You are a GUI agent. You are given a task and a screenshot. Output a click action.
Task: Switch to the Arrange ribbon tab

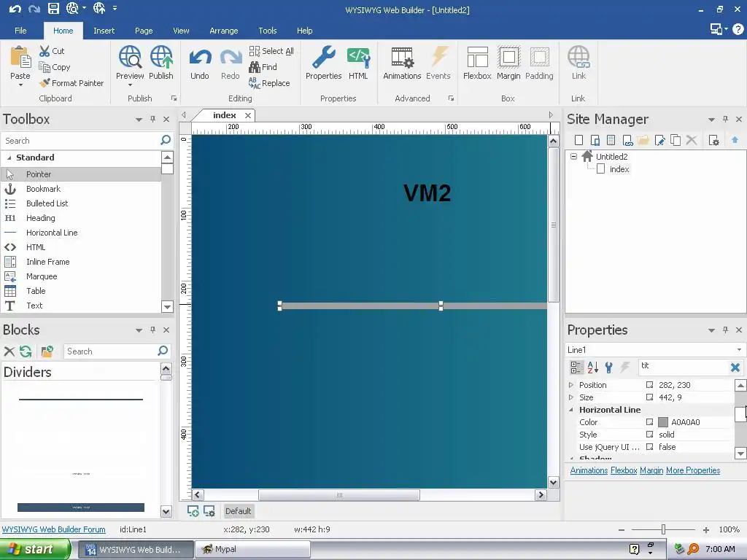point(223,31)
